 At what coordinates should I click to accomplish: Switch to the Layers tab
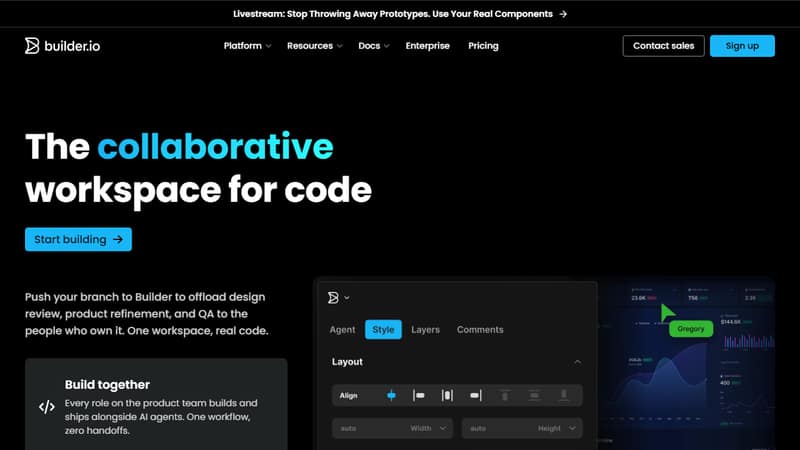426,330
